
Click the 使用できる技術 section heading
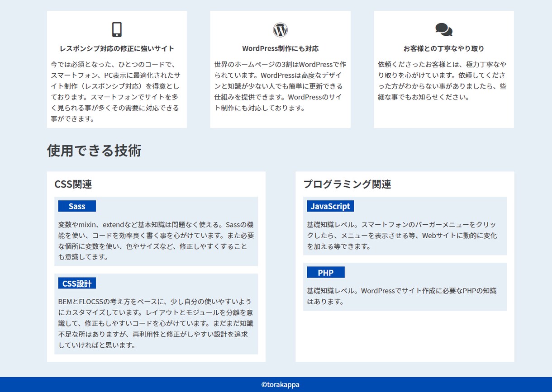94,150
